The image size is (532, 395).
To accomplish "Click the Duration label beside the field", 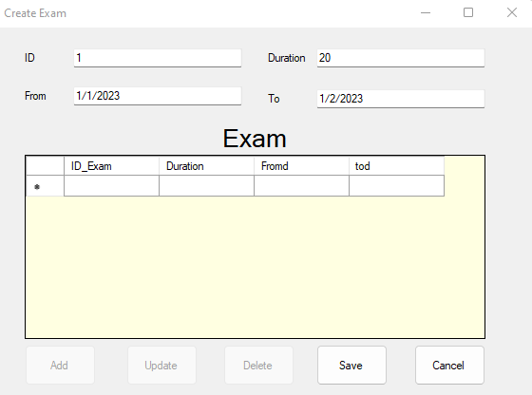I will tap(286, 58).
